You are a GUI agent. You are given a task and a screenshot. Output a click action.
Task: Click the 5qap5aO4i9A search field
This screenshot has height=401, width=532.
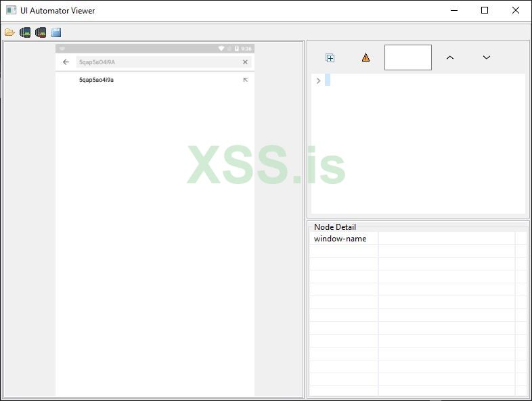click(x=164, y=62)
